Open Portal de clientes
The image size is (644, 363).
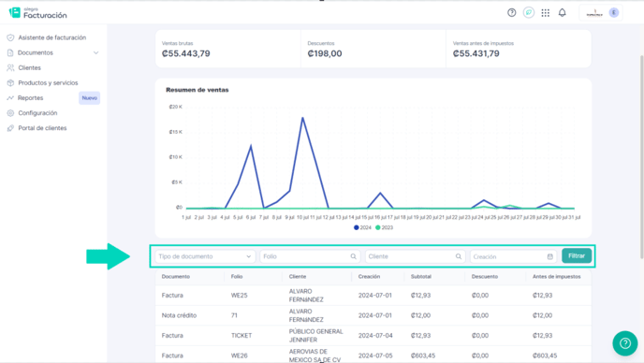pos(42,128)
